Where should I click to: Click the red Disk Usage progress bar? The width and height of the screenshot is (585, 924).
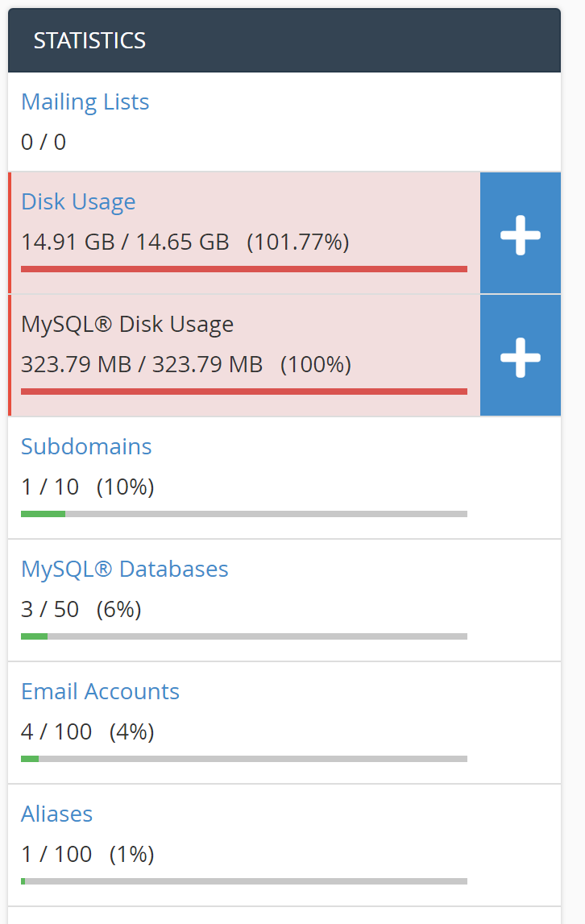click(243, 269)
